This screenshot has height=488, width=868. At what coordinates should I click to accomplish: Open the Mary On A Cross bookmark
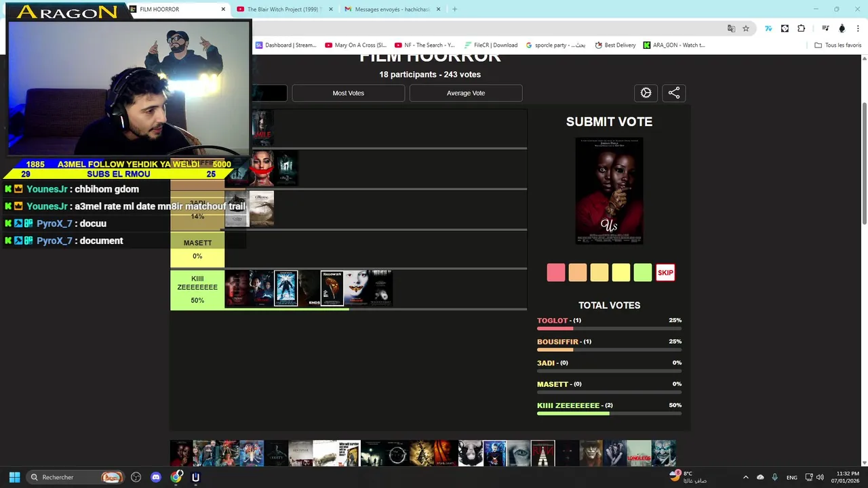pyautogui.click(x=355, y=45)
